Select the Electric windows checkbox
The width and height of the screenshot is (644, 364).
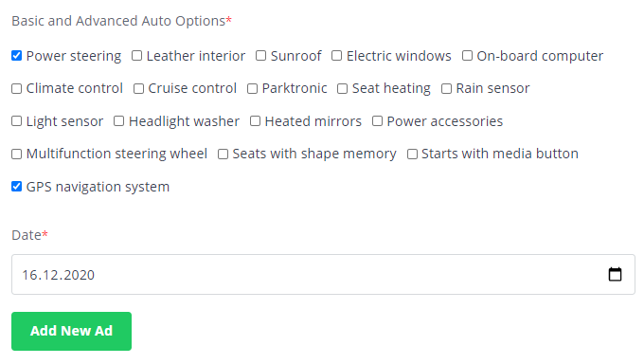337,56
